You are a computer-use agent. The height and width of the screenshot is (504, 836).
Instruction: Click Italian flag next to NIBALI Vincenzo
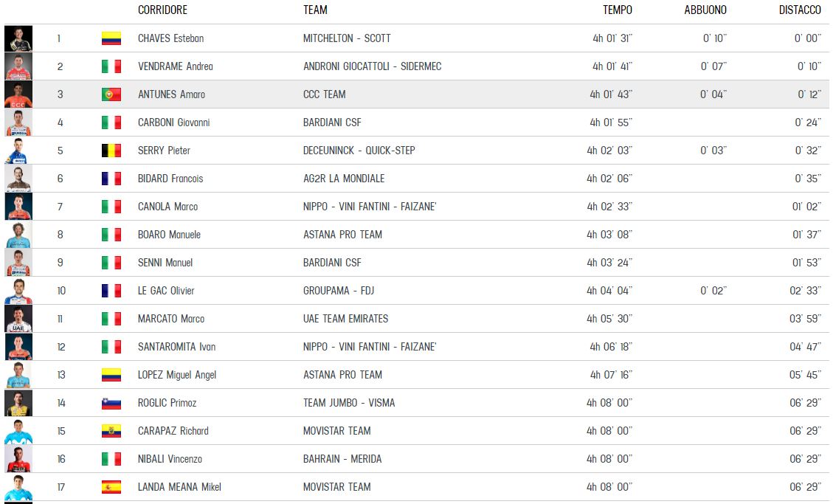(x=111, y=459)
